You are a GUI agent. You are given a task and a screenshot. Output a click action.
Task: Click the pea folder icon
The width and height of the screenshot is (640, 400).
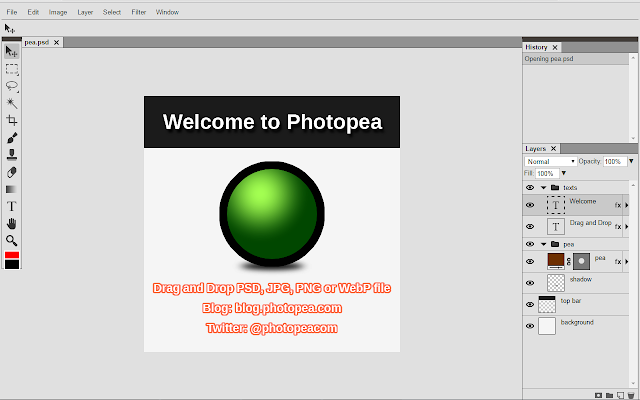[x=555, y=244]
